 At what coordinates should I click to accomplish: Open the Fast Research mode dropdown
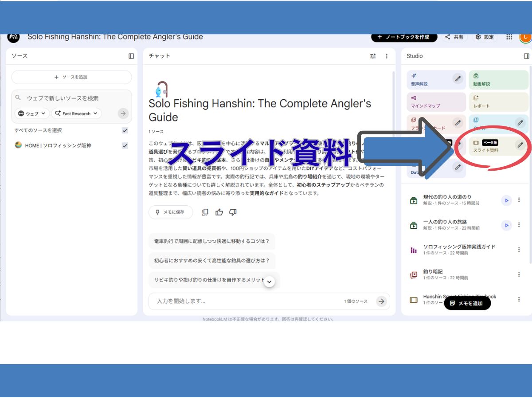pos(76,113)
